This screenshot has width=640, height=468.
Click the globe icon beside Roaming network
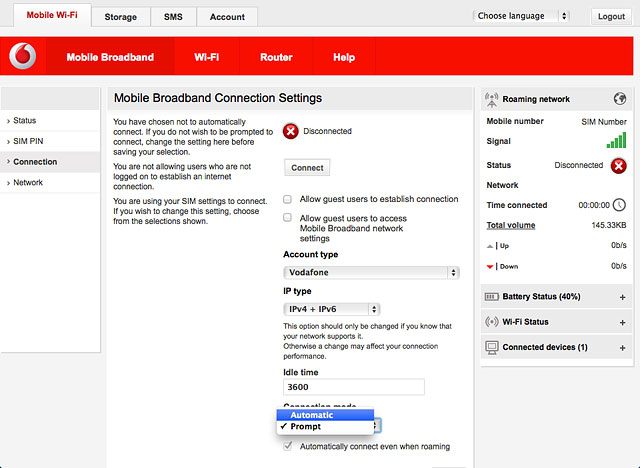point(620,98)
